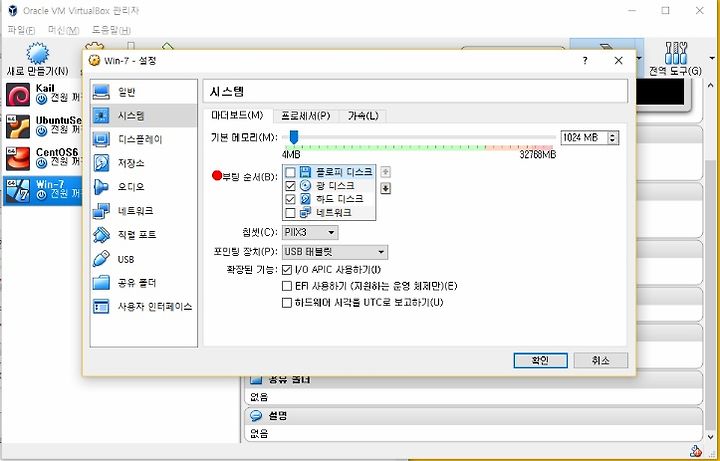Confirm settings with 확인 button
The width and height of the screenshot is (720, 461).
540,360
